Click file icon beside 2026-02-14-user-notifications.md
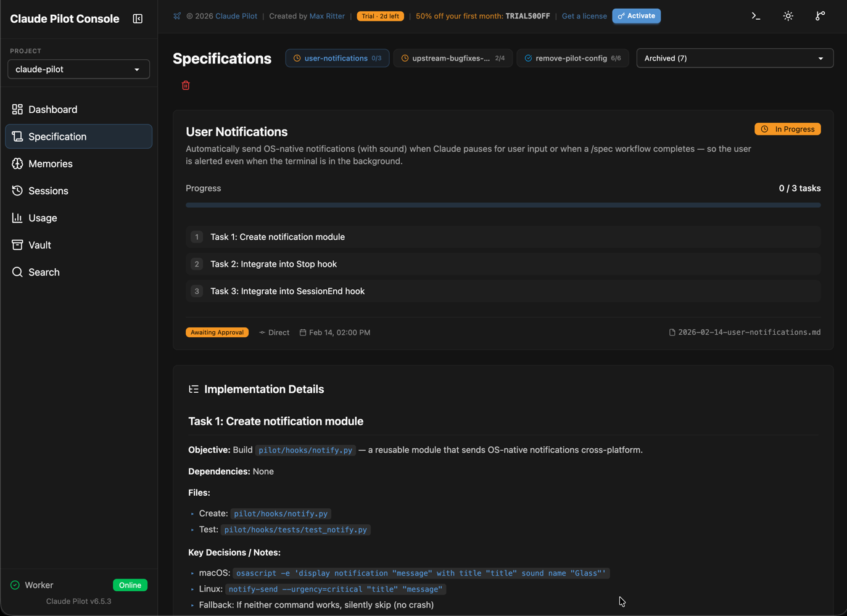The image size is (847, 616). [672, 332]
